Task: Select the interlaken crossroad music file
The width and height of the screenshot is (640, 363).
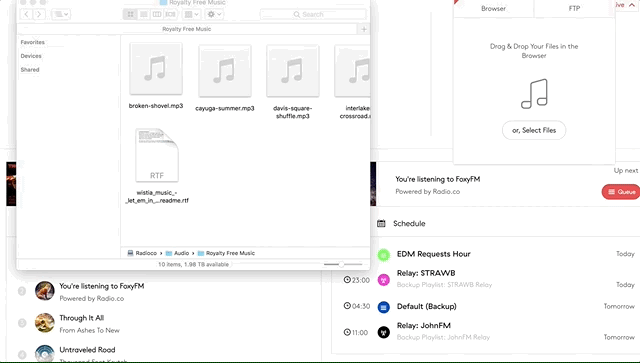Action: click(x=354, y=82)
